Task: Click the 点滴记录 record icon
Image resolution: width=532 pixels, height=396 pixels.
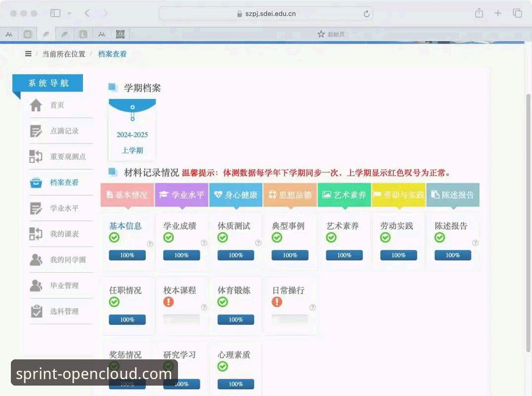Action: click(37, 131)
